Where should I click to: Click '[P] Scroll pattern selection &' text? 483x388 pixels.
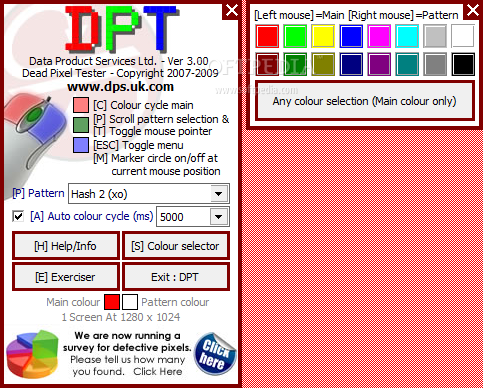161,119
